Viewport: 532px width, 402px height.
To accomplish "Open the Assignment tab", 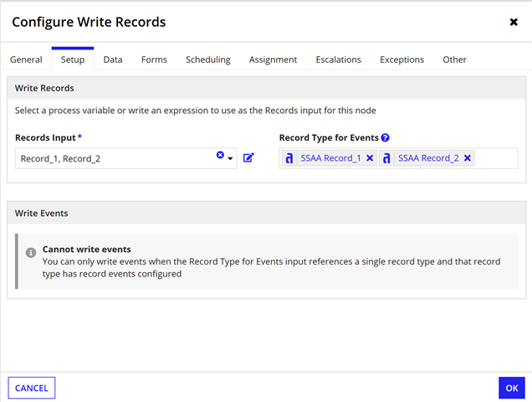I will click(274, 59).
